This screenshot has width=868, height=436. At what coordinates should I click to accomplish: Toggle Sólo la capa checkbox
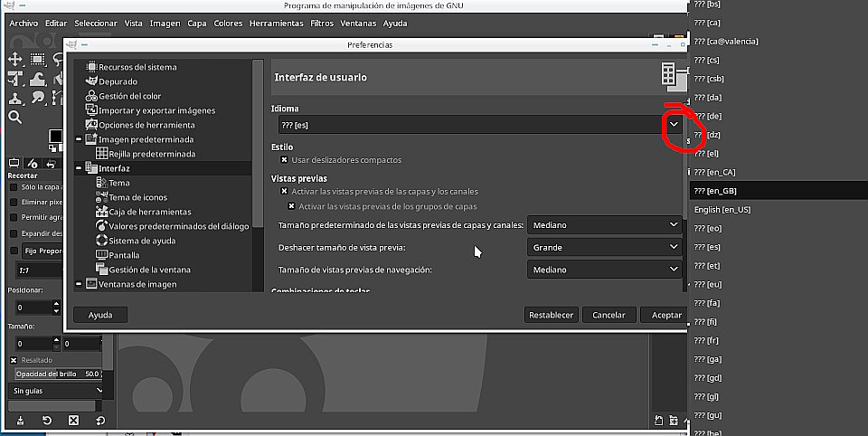[x=14, y=187]
